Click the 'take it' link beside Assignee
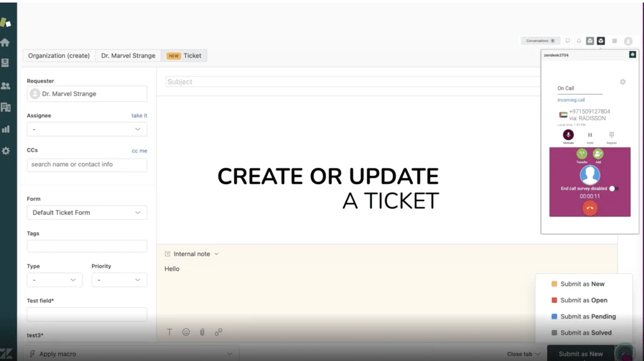The image size is (644, 361). pos(139,116)
